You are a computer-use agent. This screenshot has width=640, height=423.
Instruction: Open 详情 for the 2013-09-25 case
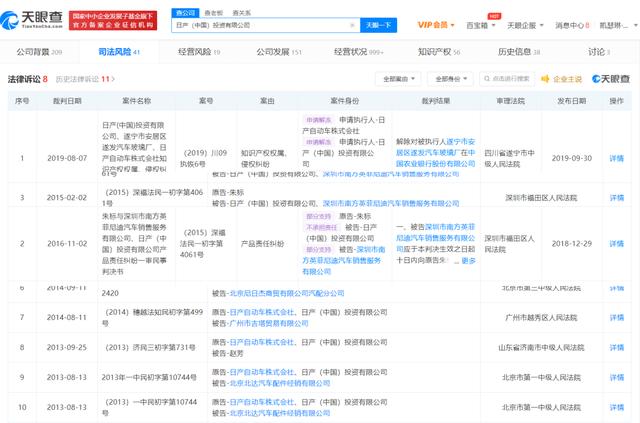point(616,347)
